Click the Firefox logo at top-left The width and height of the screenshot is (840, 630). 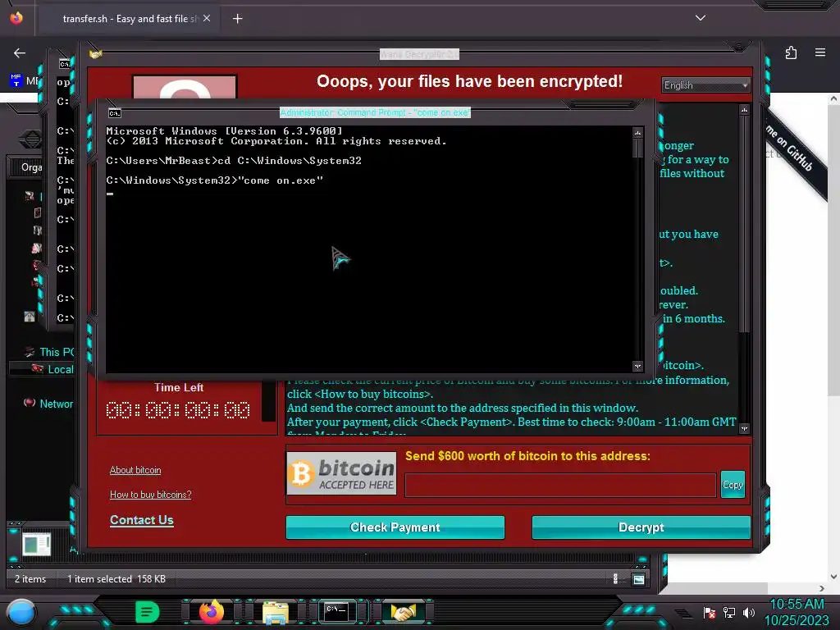16,18
